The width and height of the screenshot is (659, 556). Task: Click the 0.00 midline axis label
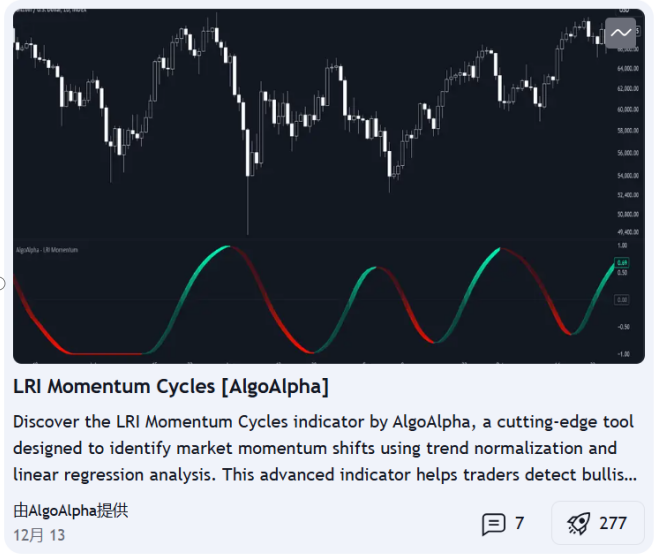tap(622, 299)
